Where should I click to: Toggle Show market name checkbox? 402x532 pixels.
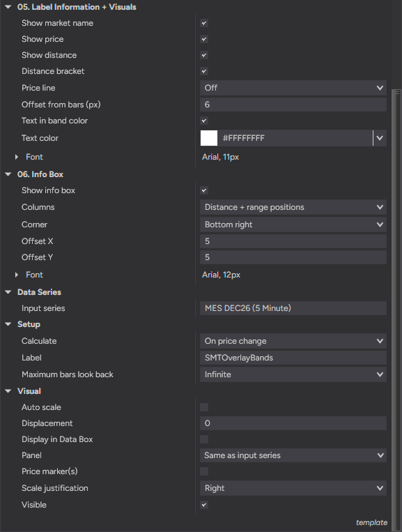pos(204,23)
